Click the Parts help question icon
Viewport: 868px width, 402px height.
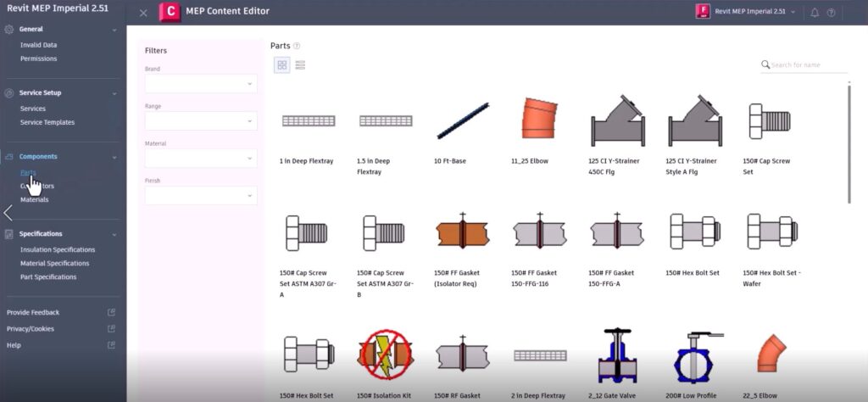297,46
